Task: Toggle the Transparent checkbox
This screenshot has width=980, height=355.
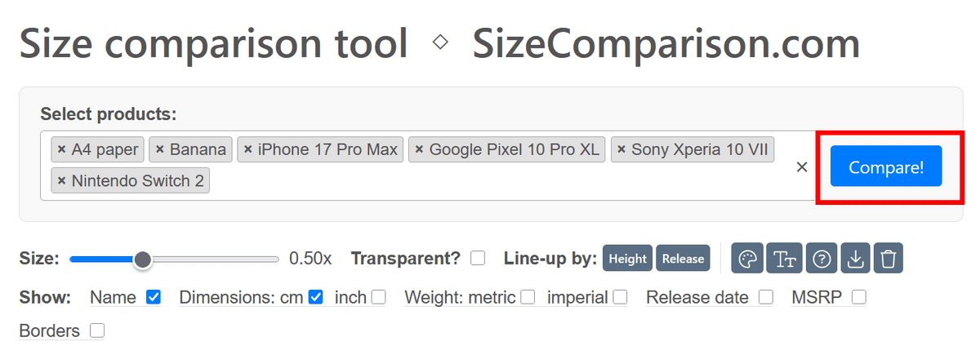Action: tap(478, 258)
